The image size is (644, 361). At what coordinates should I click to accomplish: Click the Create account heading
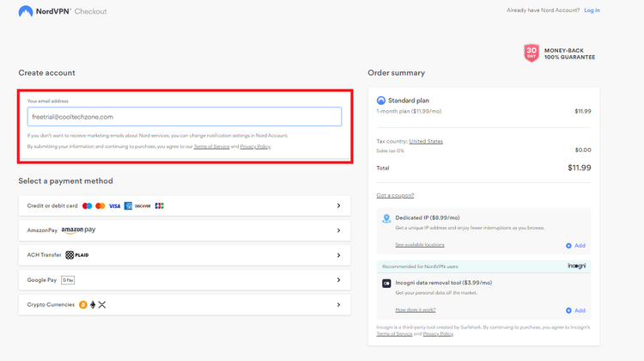pyautogui.click(x=47, y=73)
